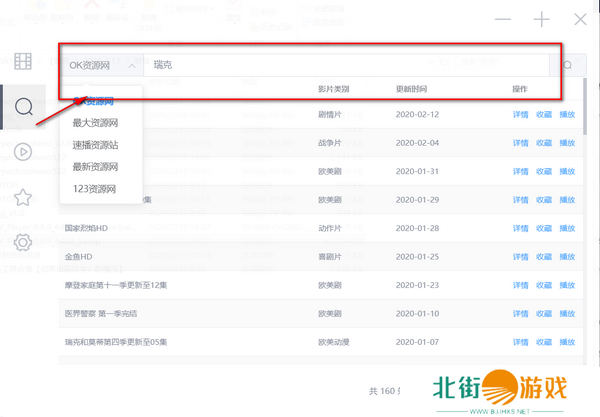The height and width of the screenshot is (417, 600).
Task: Expand the OK资源网 source dropdown
Action: tap(103, 65)
